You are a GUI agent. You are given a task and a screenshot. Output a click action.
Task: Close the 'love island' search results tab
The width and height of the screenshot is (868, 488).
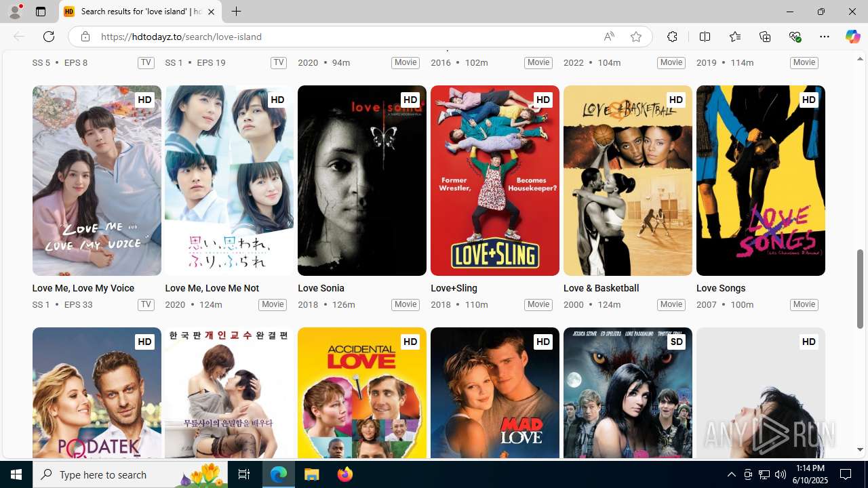211,12
